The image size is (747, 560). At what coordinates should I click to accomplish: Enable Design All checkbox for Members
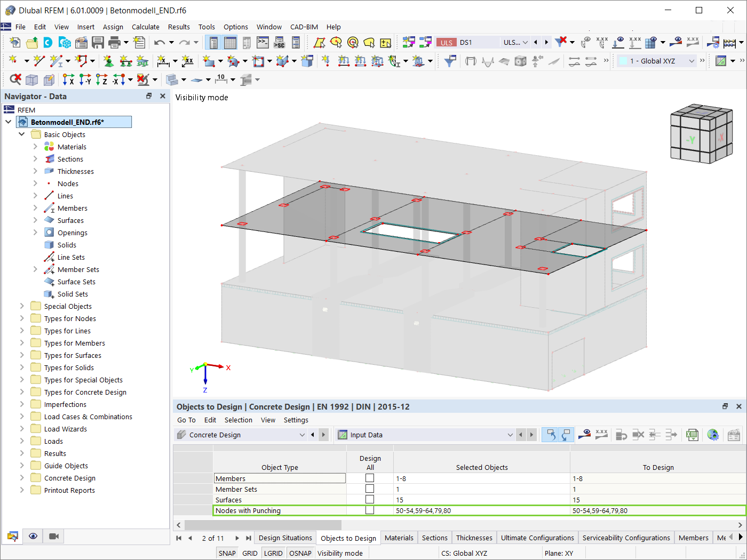tap(370, 478)
